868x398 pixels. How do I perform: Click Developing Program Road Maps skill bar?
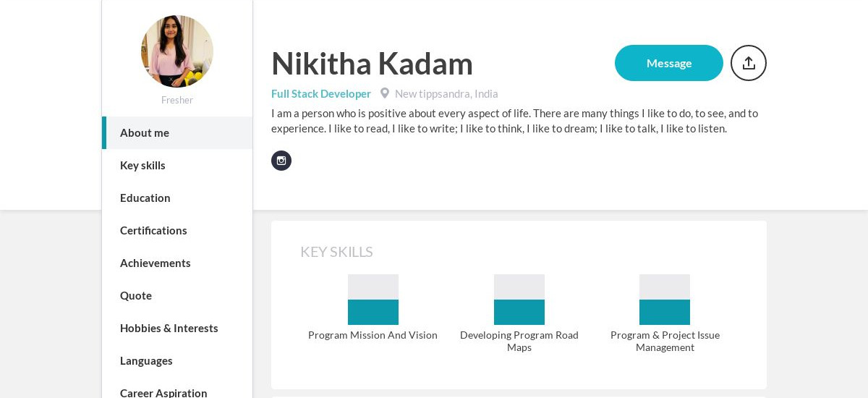click(519, 300)
